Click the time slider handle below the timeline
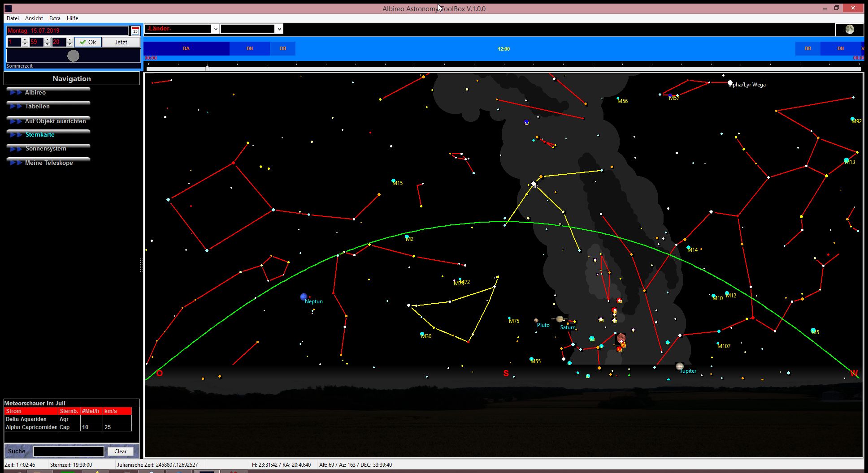 [207, 68]
